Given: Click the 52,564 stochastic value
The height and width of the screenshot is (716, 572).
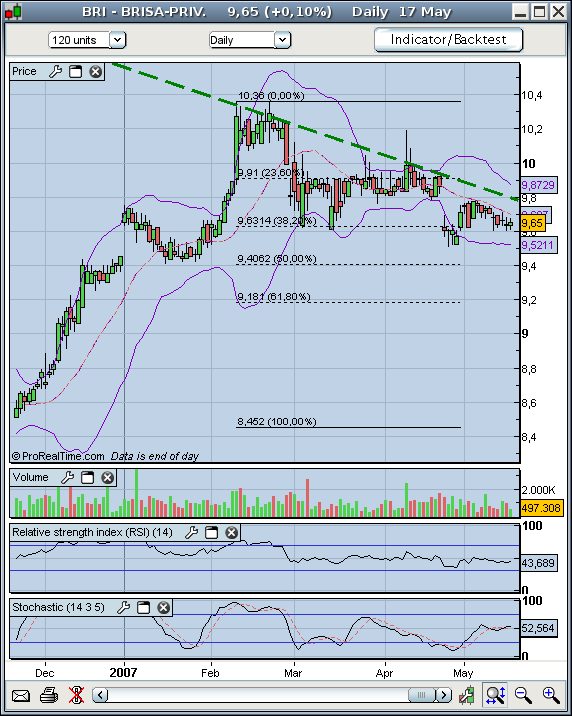Looking at the screenshot, I should 538,628.
